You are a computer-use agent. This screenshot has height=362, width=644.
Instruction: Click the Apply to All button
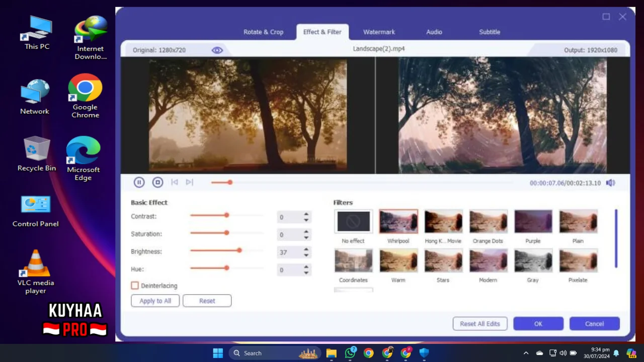155,301
